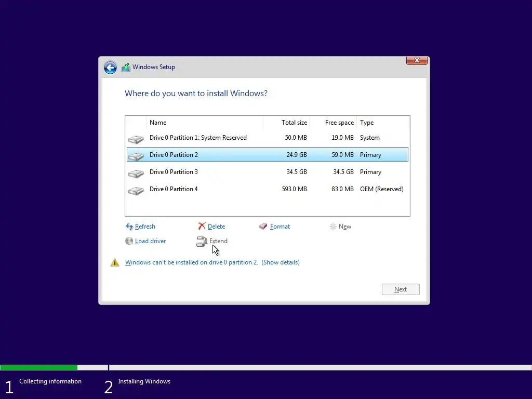Refresh the partition list
The width and height of the screenshot is (532, 399).
pos(145,227)
